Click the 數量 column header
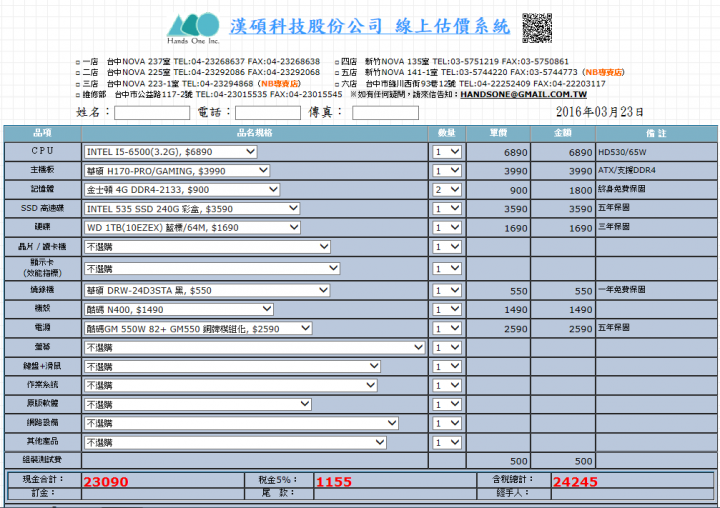Image resolution: width=720 pixels, height=508 pixels. (447, 133)
